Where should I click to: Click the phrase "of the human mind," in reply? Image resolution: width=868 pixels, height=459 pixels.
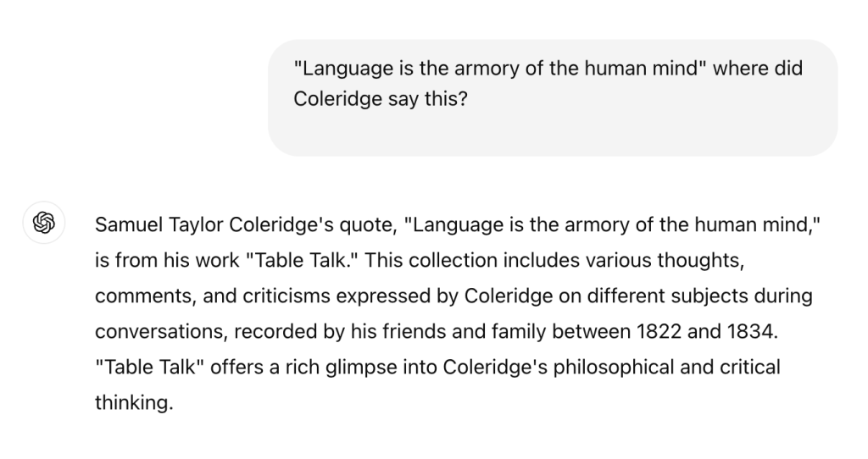pos(745,225)
